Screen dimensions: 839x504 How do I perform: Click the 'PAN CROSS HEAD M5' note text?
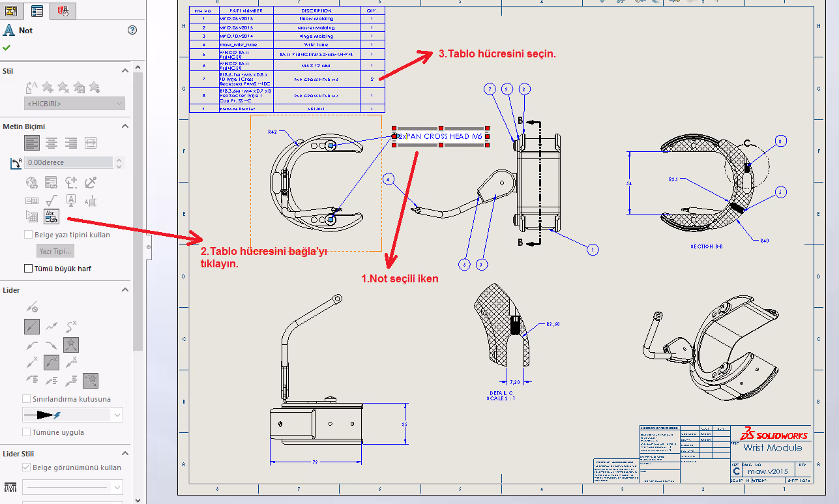tap(445, 136)
